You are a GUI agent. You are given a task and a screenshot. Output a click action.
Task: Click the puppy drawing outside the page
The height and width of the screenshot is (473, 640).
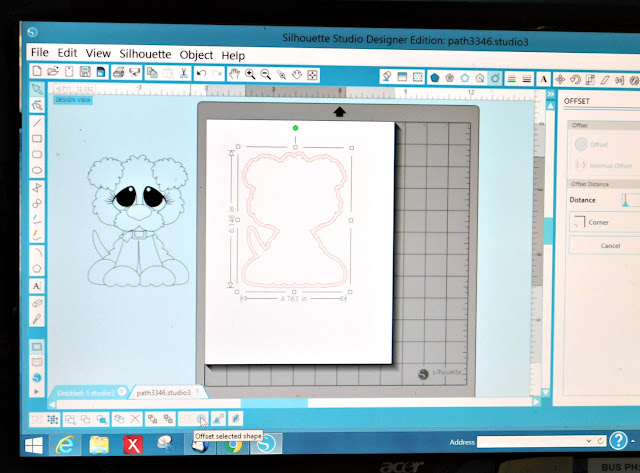pyautogui.click(x=138, y=220)
